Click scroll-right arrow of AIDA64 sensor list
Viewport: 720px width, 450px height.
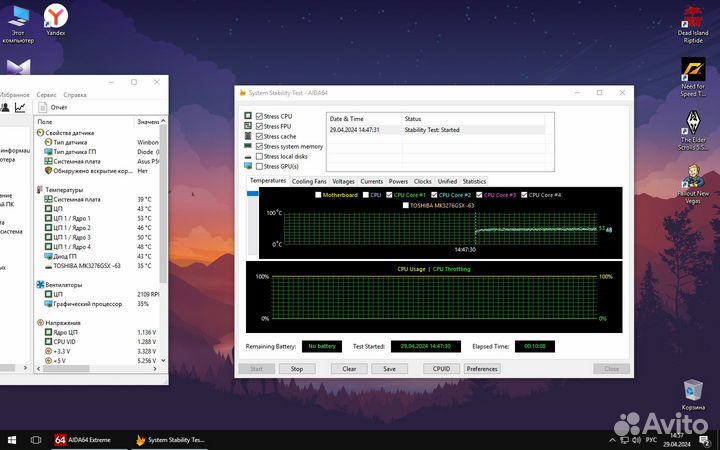click(x=155, y=369)
